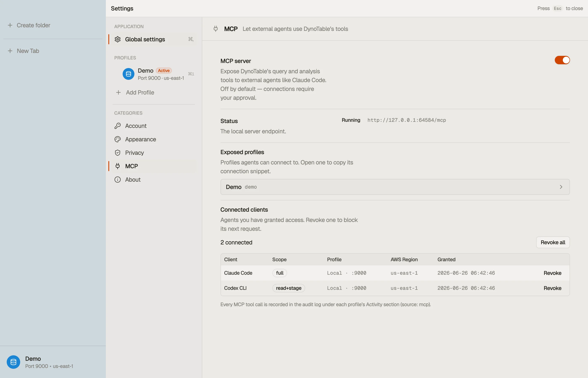
Task: Click the Demo database icon in bottom-left footer
Action: (x=13, y=362)
